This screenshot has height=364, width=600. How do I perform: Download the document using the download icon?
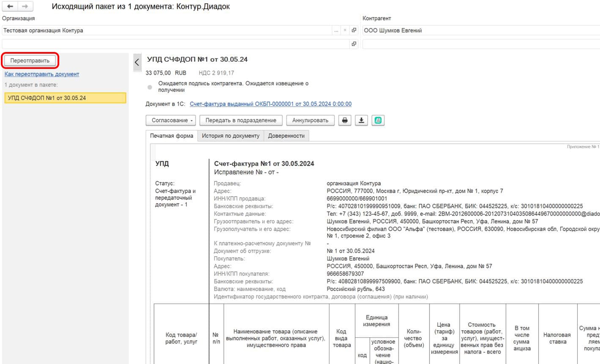[x=361, y=120]
